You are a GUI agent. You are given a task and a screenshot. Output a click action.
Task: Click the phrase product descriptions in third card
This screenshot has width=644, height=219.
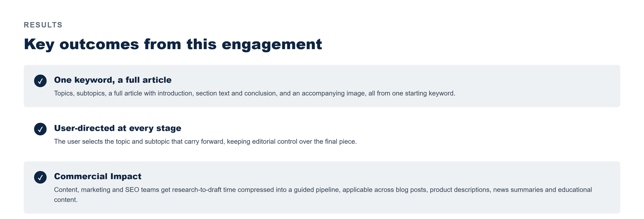pyautogui.click(x=460, y=190)
